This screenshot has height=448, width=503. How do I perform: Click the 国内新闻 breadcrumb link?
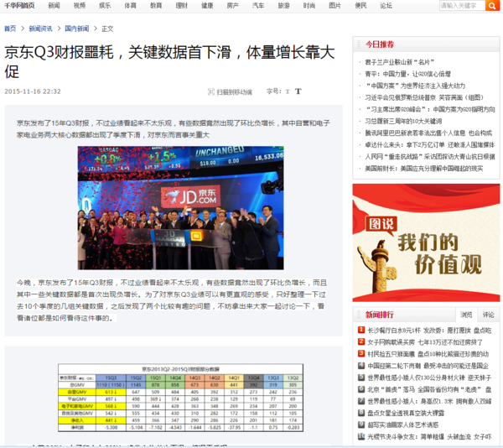77,29
